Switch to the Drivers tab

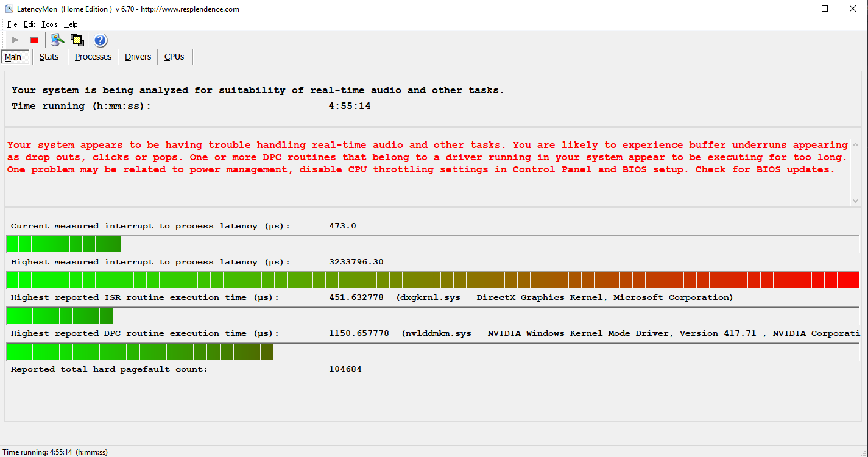[138, 57]
